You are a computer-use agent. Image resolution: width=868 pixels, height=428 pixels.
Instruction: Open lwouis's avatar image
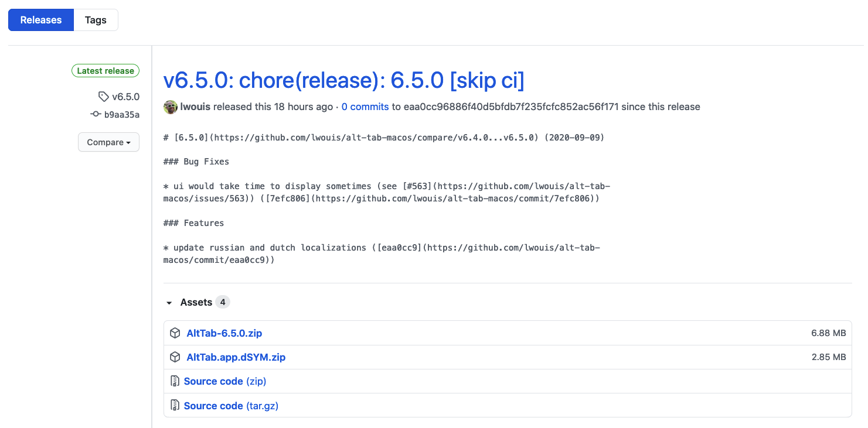[x=170, y=107]
